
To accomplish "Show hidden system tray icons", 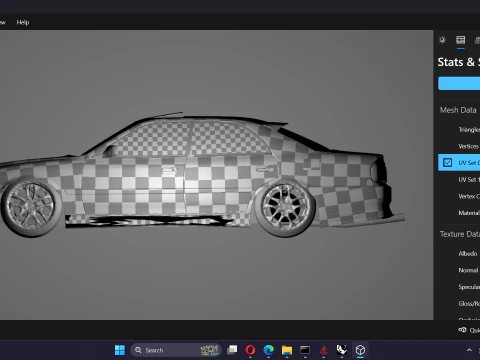I will click(x=469, y=350).
